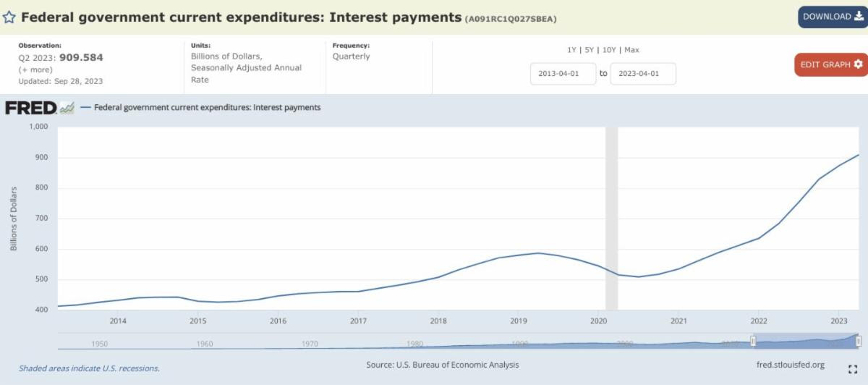Open the fred.stlouisfed.org link
868x385 pixels.
point(789,365)
